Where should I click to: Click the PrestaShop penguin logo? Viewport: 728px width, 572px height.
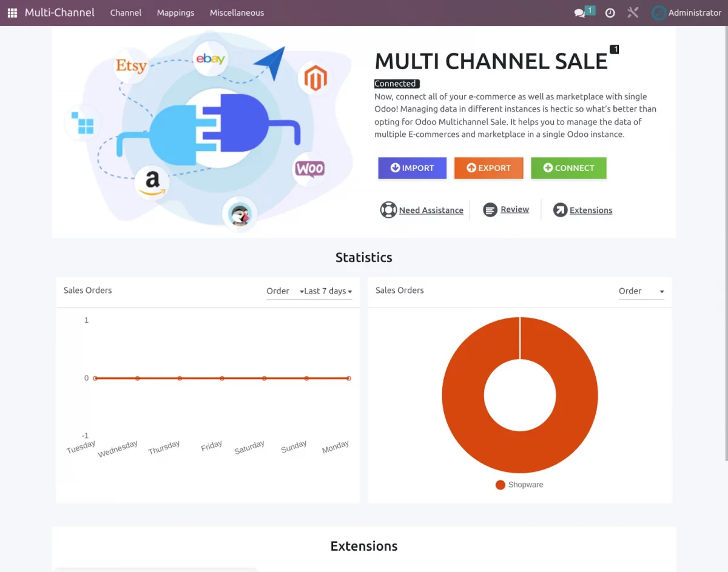coord(240,214)
